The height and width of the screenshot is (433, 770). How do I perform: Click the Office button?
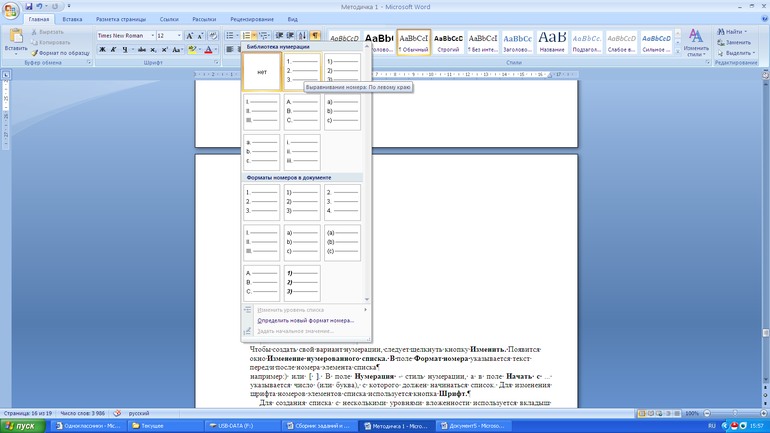click(10, 10)
